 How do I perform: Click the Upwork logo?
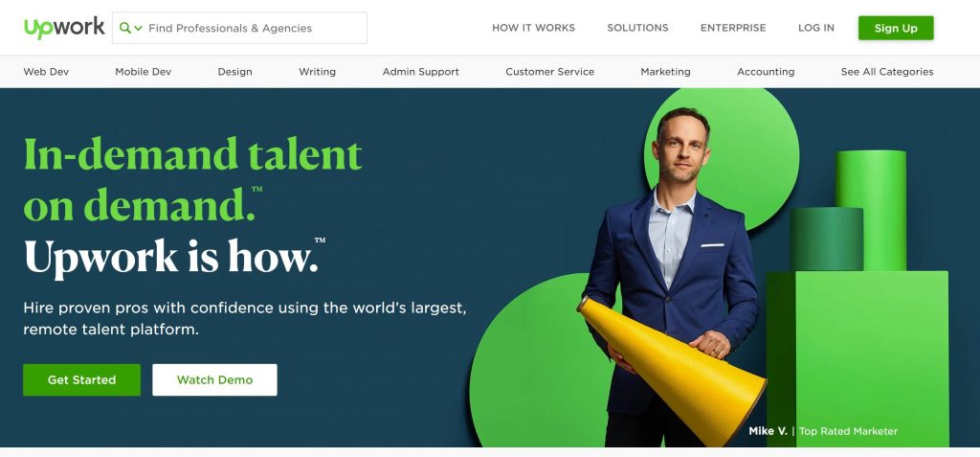[x=64, y=28]
